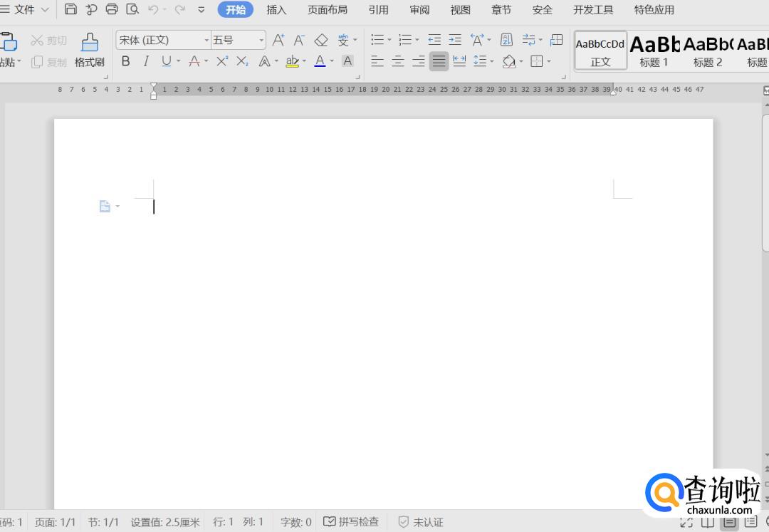Click the Print icon
This screenshot has width=769, height=532.
(112, 9)
